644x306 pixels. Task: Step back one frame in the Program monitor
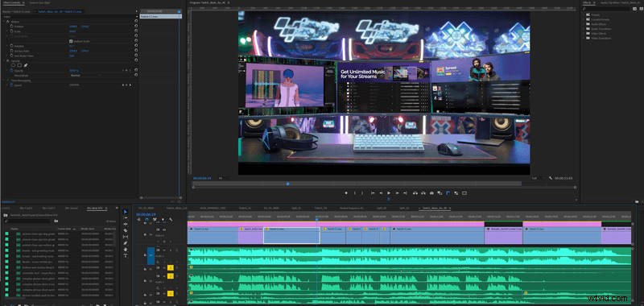pos(381,192)
